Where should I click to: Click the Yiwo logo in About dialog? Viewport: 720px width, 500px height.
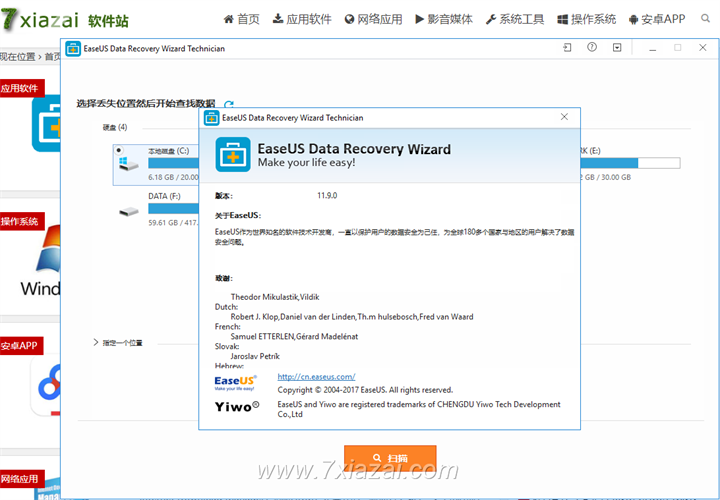pos(237,407)
